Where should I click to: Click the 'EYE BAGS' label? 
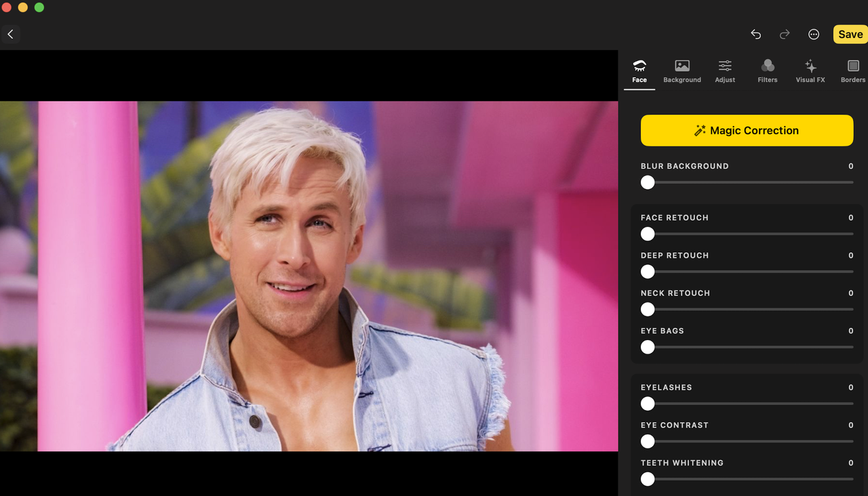(x=663, y=331)
